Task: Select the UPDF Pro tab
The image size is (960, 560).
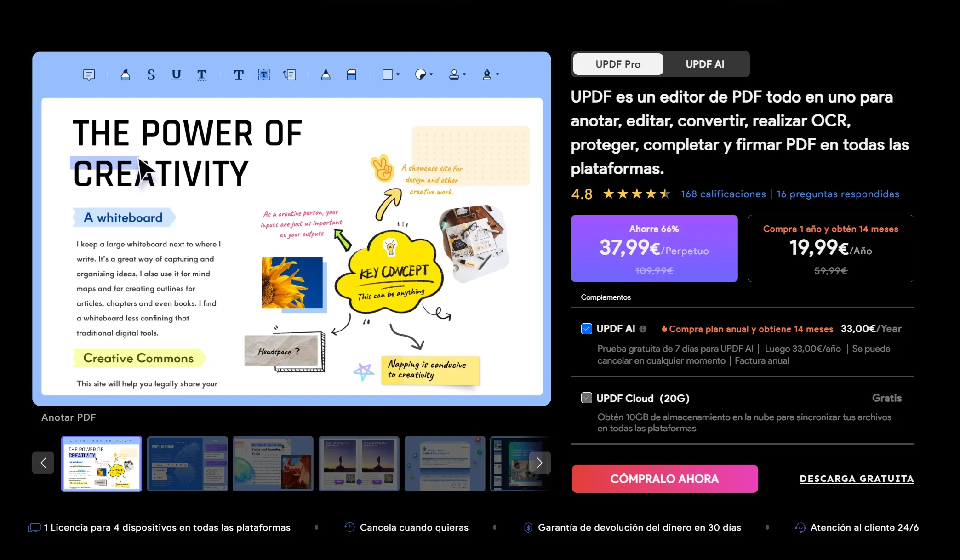Action: [617, 64]
